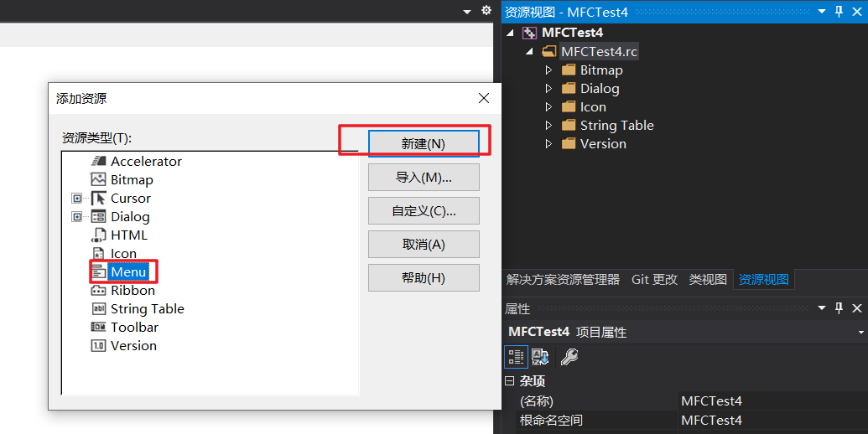The image size is (868, 434).
Task: Select String Table in the resource type list
Action: pos(148,308)
